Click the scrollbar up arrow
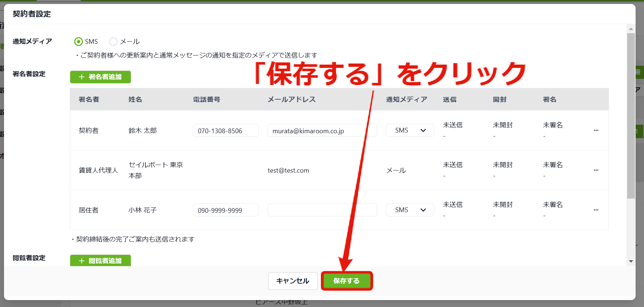The width and height of the screenshot is (644, 307). point(631,28)
